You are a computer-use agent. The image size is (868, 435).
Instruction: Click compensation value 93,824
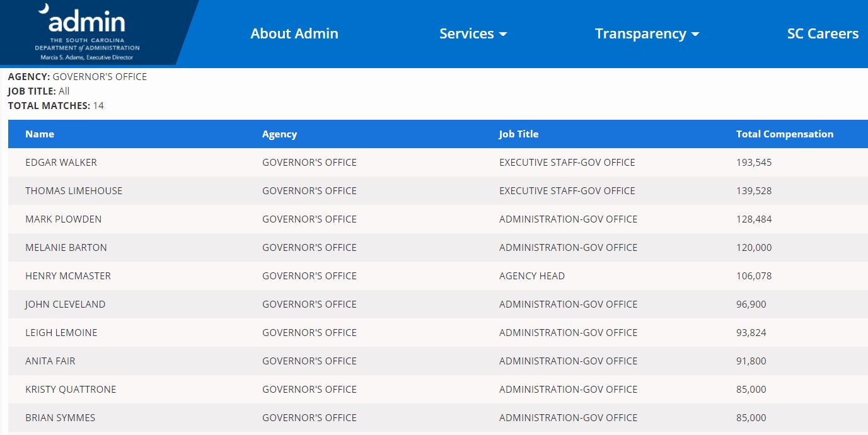(x=751, y=332)
